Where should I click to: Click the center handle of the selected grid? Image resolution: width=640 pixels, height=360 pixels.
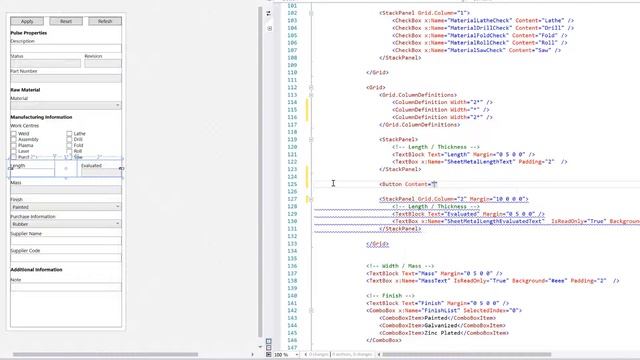point(66,168)
